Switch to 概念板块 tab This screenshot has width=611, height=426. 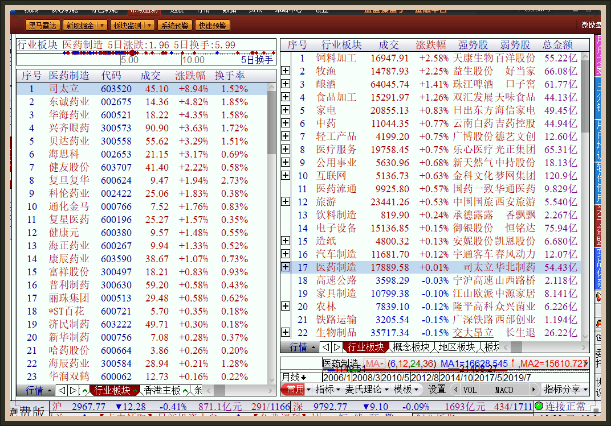(x=411, y=347)
